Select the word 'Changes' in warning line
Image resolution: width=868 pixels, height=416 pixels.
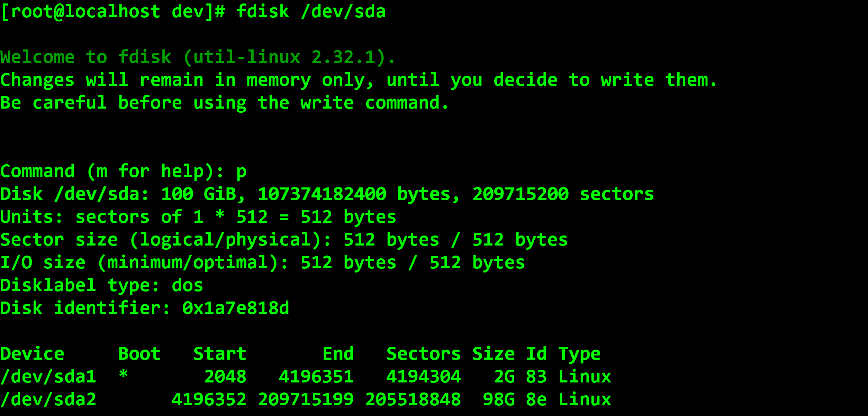tap(37, 80)
